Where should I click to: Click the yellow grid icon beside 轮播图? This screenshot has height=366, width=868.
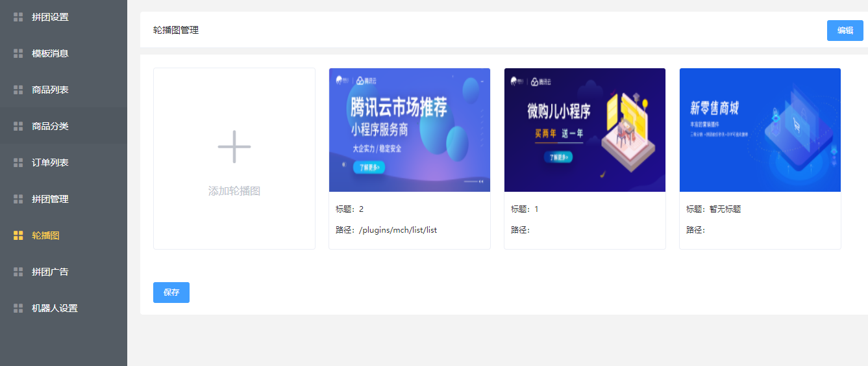coord(18,235)
